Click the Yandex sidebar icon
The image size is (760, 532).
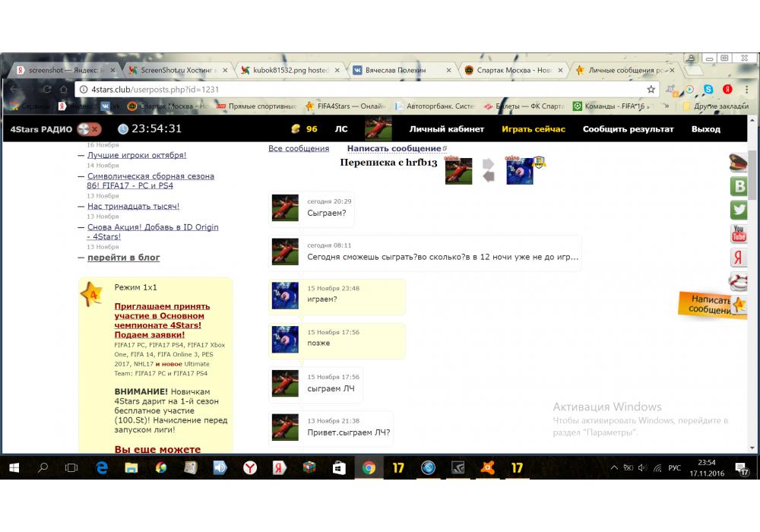click(x=738, y=258)
